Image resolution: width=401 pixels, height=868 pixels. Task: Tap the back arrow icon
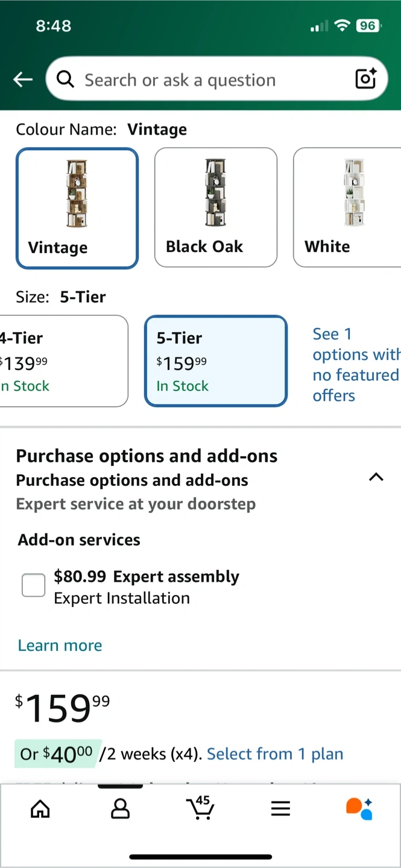[23, 79]
